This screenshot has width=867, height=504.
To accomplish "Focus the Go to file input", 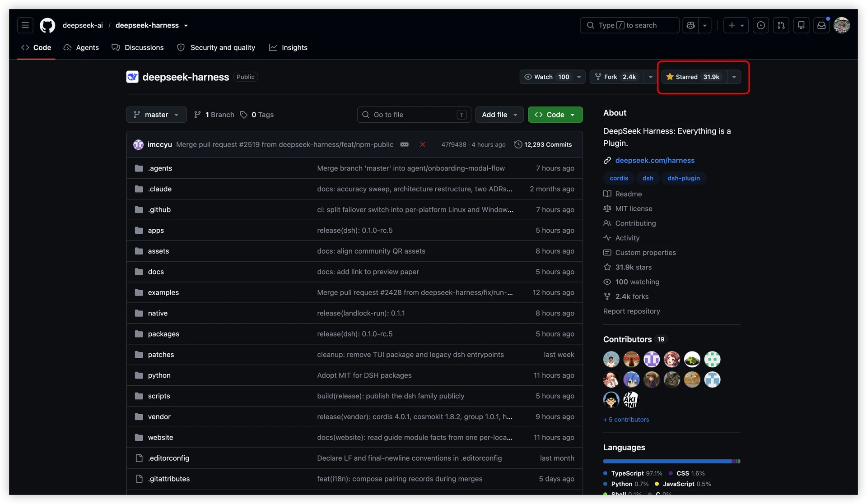I will pyautogui.click(x=414, y=115).
